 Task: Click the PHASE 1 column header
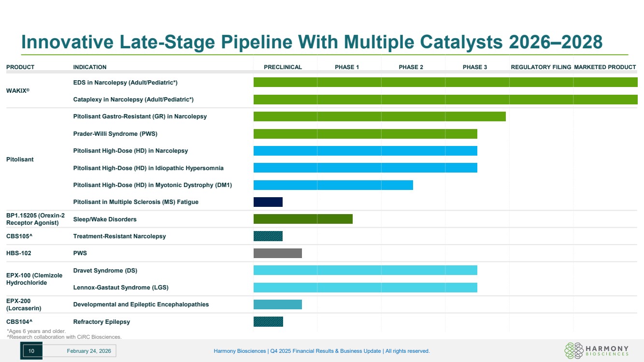(347, 67)
